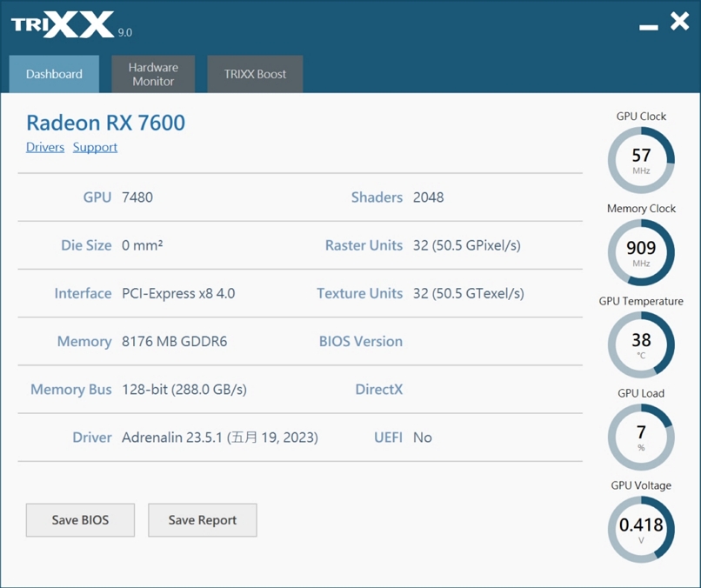Click the GPU Voltage heading text
The width and height of the screenshot is (701, 588).
641,485
